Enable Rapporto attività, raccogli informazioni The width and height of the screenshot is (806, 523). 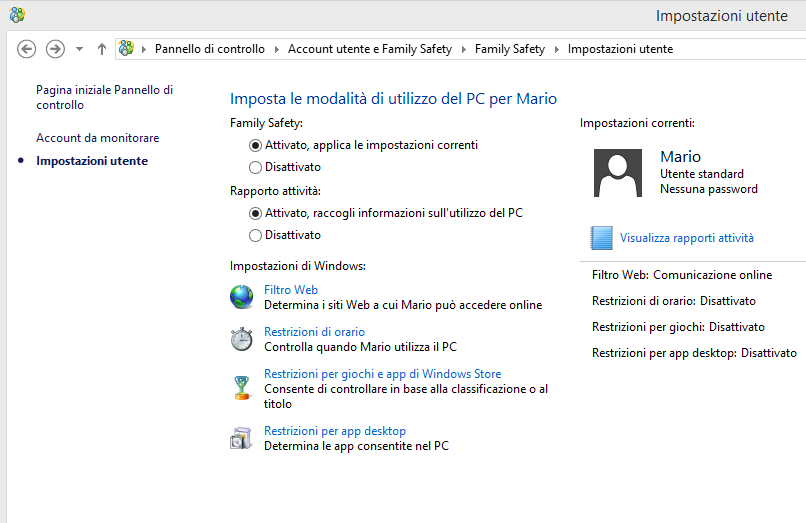tap(386, 213)
